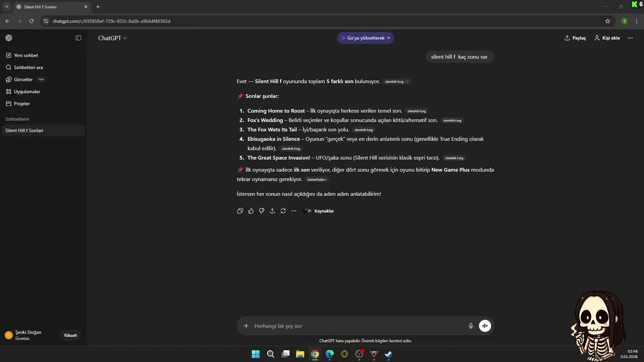The height and width of the screenshot is (362, 644).
Task: Click silenthill-f.org chip after The Fox Wets Its Tail
Action: [x=363, y=130]
